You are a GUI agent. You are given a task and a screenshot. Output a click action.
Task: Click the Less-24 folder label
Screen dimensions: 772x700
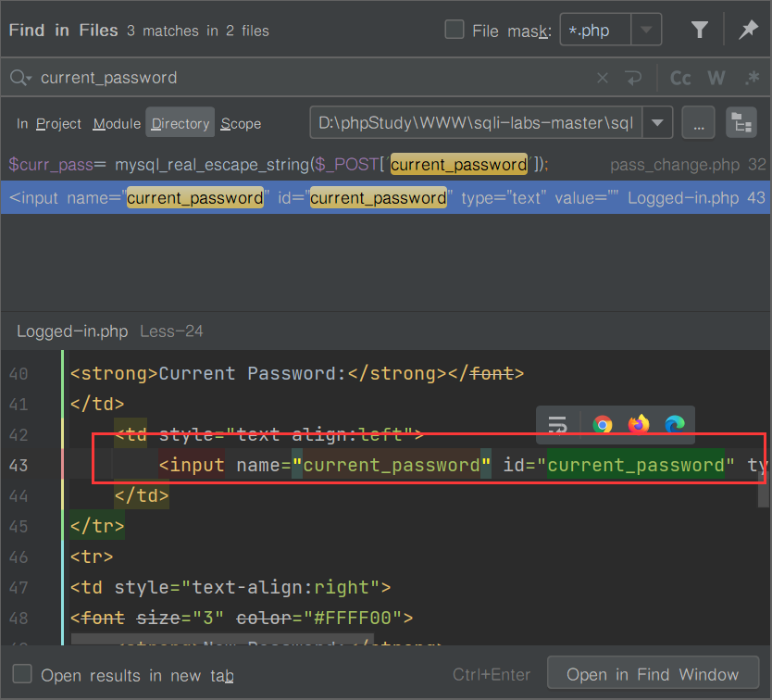[171, 331]
